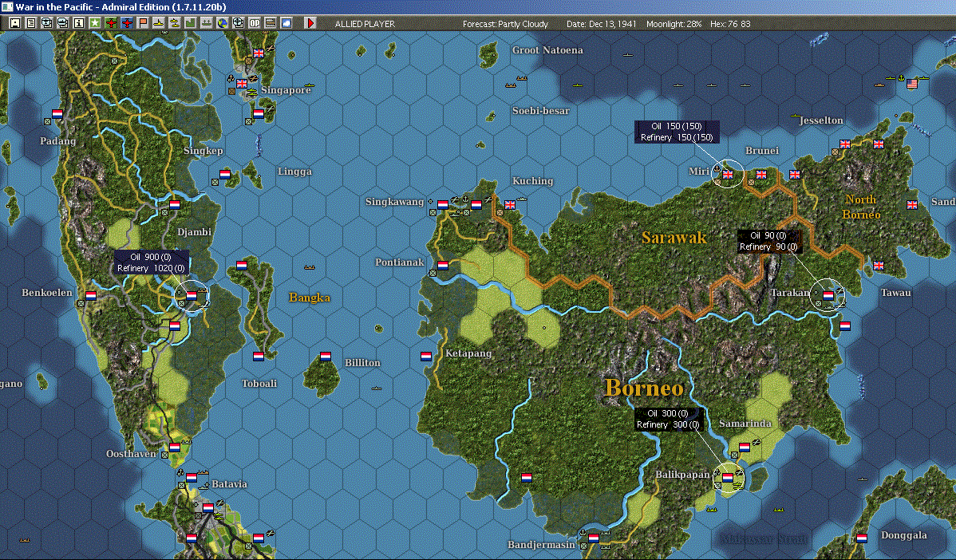Select the US flag unit in northeast sea
Screen dimensions: 956x560
[x=912, y=84]
